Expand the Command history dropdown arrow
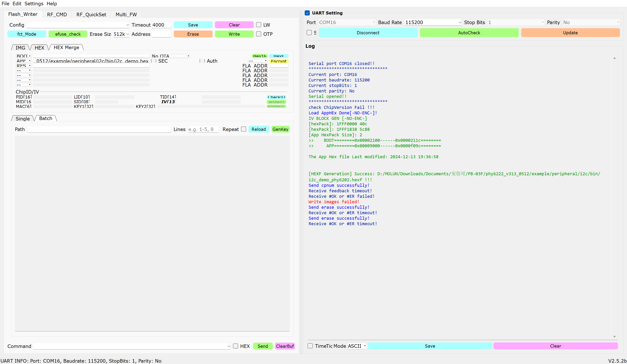Screen dimensions: 627x364 tap(229, 346)
